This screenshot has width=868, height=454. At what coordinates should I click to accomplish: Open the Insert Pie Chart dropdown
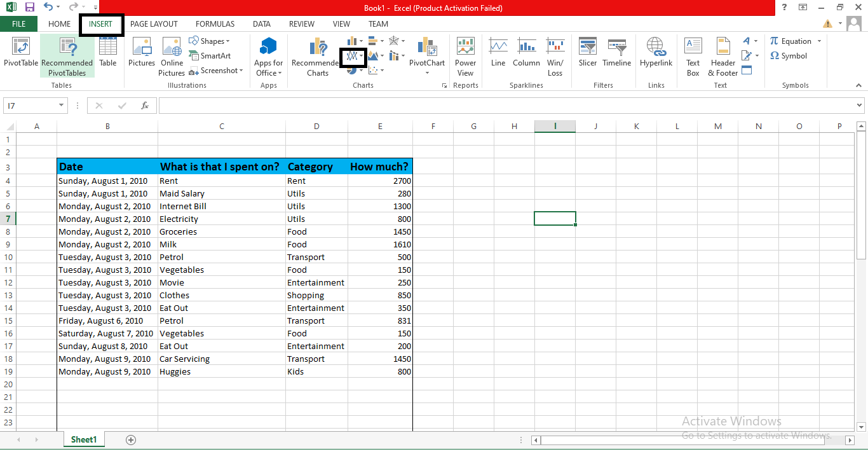coord(355,71)
